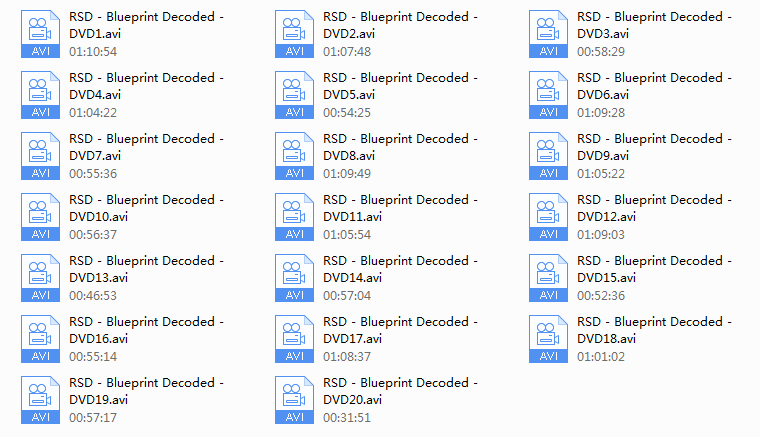Click the DVD12.avi file label
Viewport: 760px width, 437px height.
654,208
